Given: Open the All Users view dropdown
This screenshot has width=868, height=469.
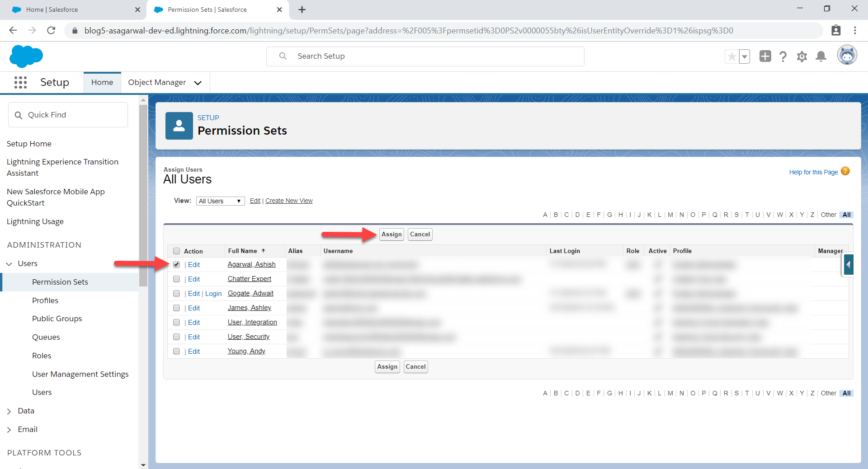Looking at the screenshot, I should [220, 201].
